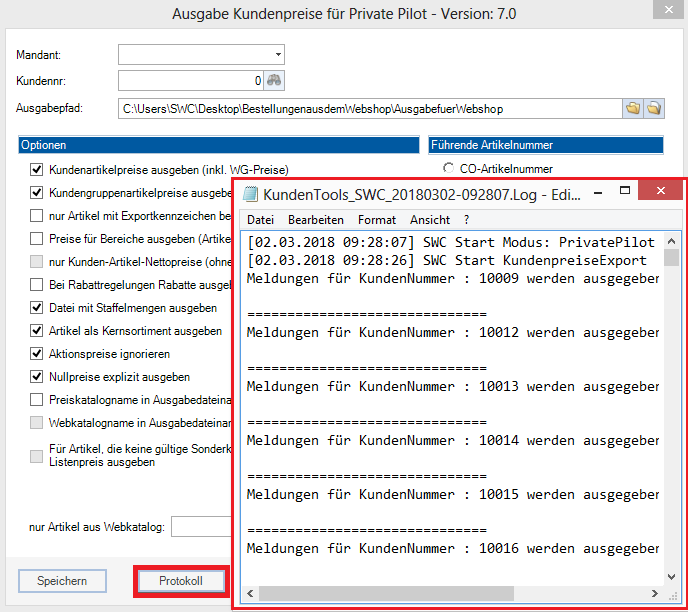Click the second folder icon next to Ausgabepfad
This screenshot has width=688, height=612.
pyautogui.click(x=653, y=107)
